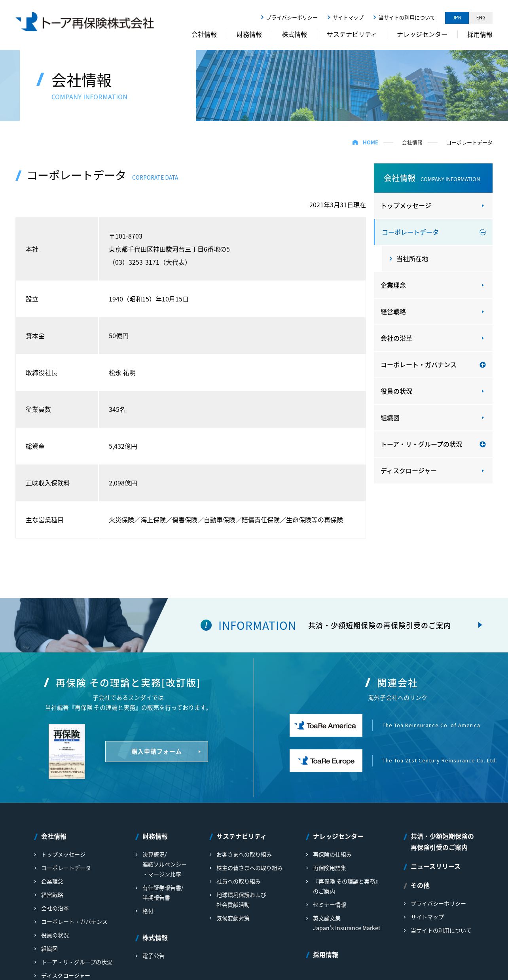Click the 松永 祐明 president name
This screenshot has height=980, width=508.
[122, 373]
